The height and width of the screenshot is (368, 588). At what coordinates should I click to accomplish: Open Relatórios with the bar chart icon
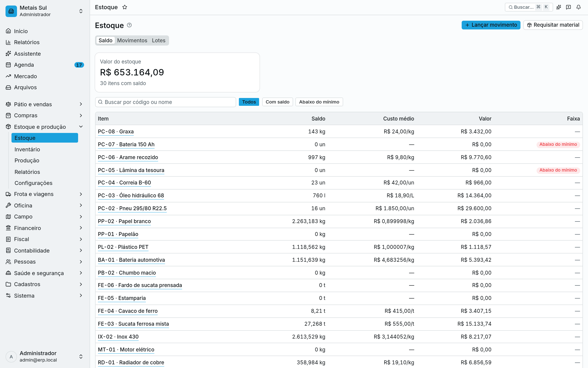(x=45, y=42)
